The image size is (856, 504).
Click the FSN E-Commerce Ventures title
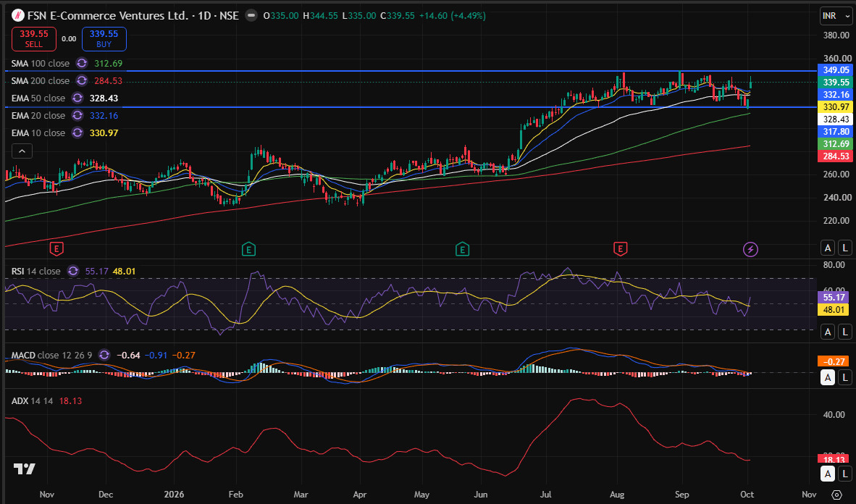click(108, 15)
